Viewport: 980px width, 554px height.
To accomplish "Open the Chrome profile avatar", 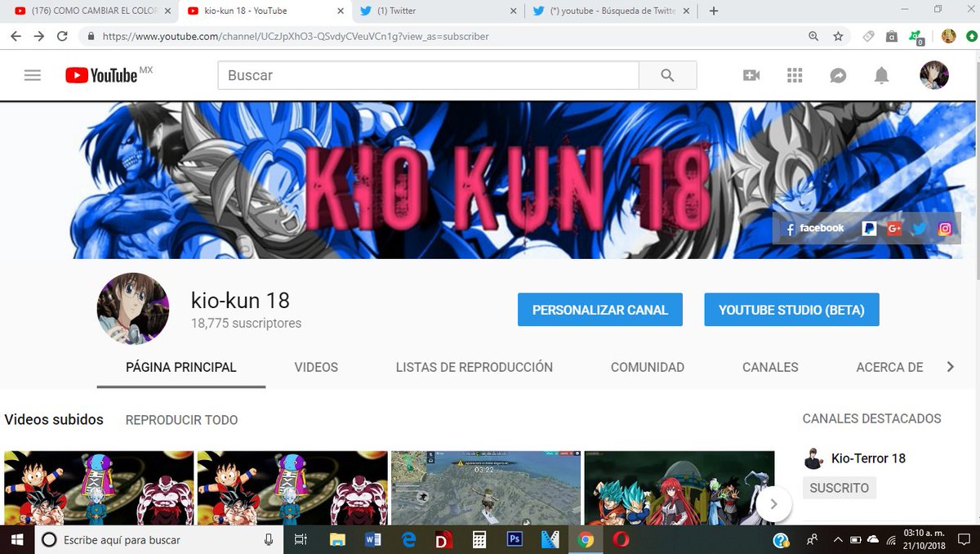I will tap(948, 36).
